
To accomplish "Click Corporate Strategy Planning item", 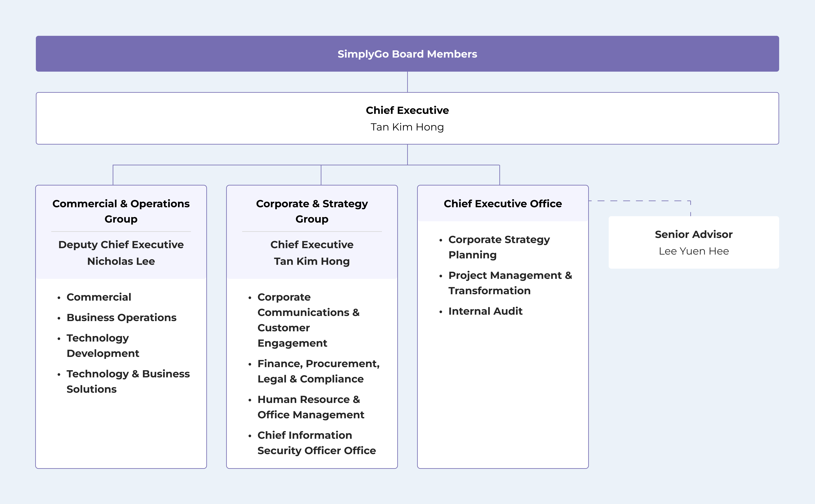I will (499, 247).
